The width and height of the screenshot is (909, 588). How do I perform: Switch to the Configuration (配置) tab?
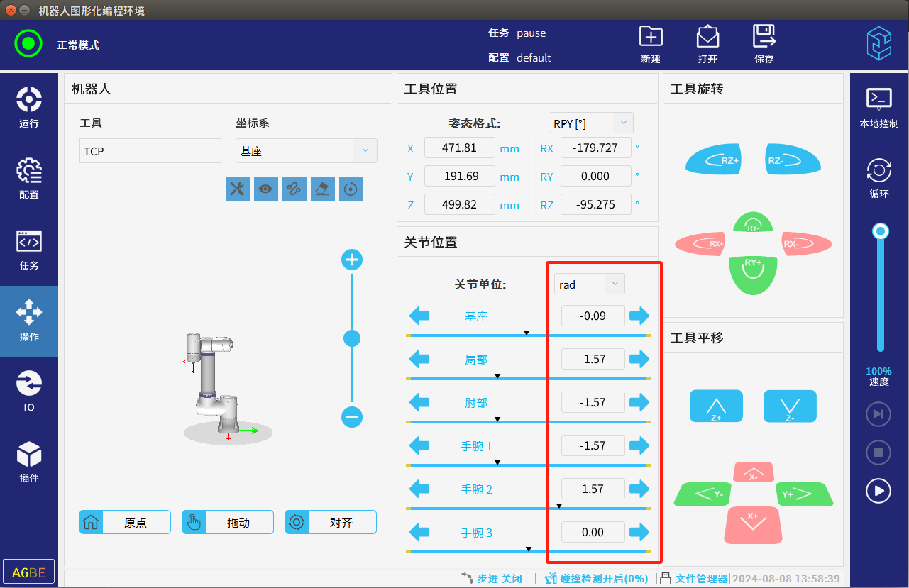click(x=29, y=178)
